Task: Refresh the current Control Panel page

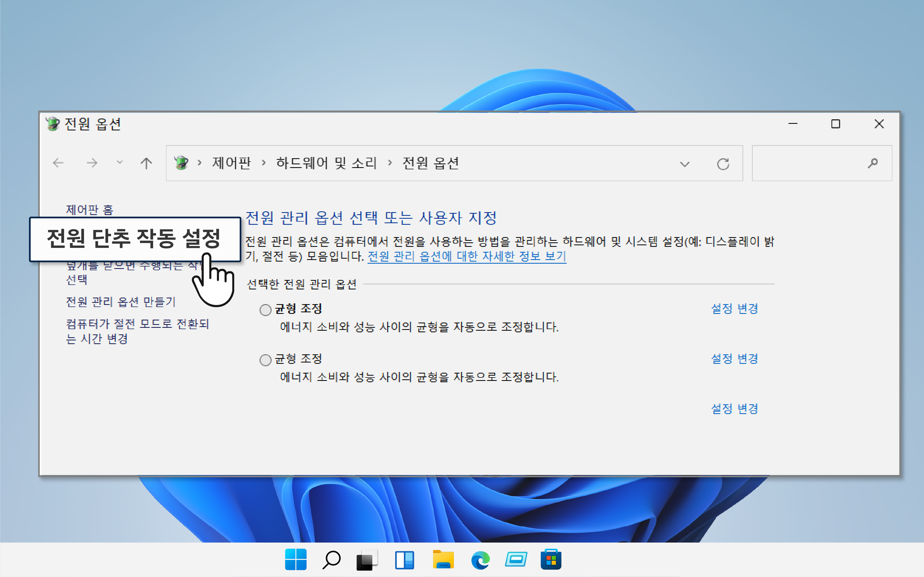Action: tap(724, 163)
